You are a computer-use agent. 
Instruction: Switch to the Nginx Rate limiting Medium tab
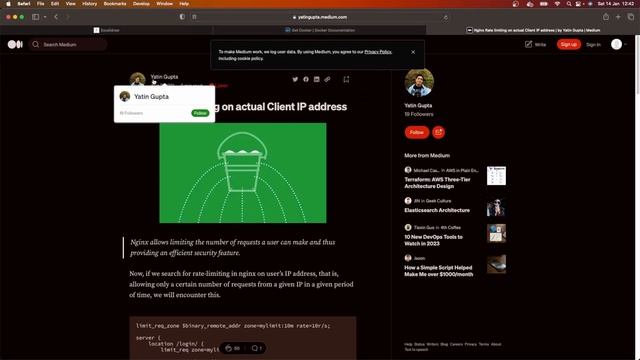tap(533, 30)
